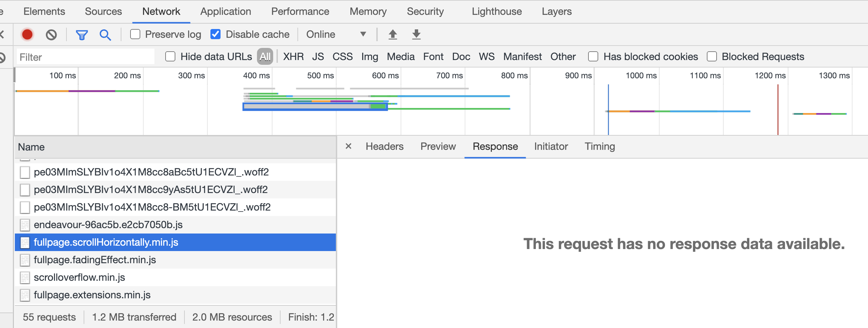This screenshot has width=868, height=328.
Task: Switch to the Preview tab
Action: (x=438, y=146)
